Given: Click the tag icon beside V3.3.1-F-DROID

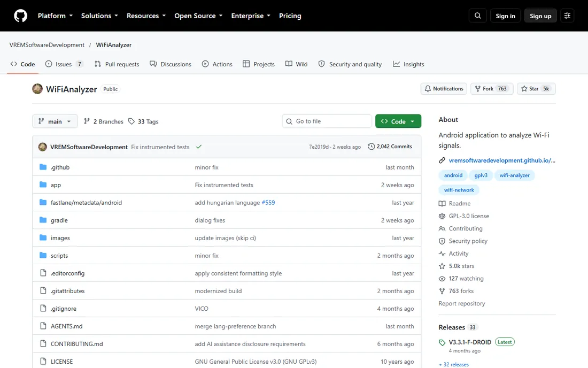Looking at the screenshot, I should pos(442,342).
